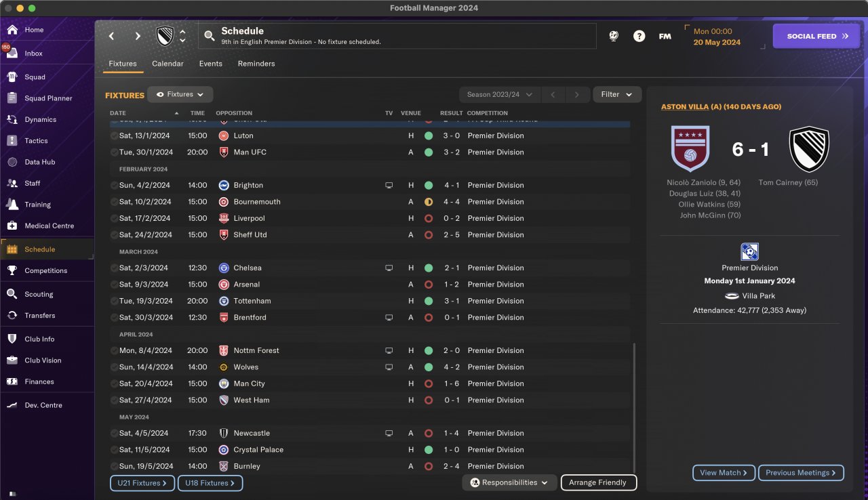
Task: Click the Data Hub icon
Action: tap(12, 162)
